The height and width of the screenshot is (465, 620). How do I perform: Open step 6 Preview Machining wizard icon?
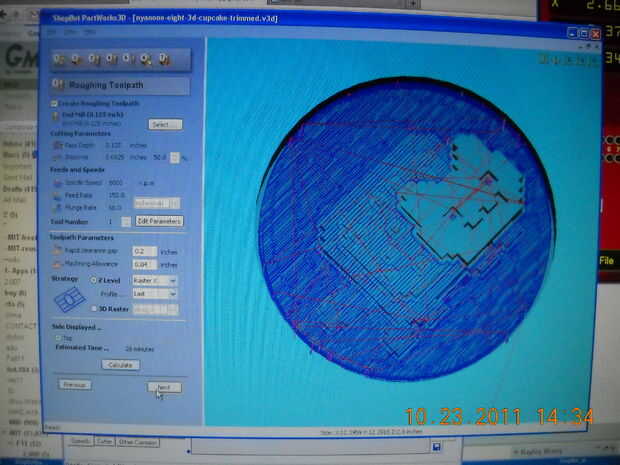coord(146,60)
